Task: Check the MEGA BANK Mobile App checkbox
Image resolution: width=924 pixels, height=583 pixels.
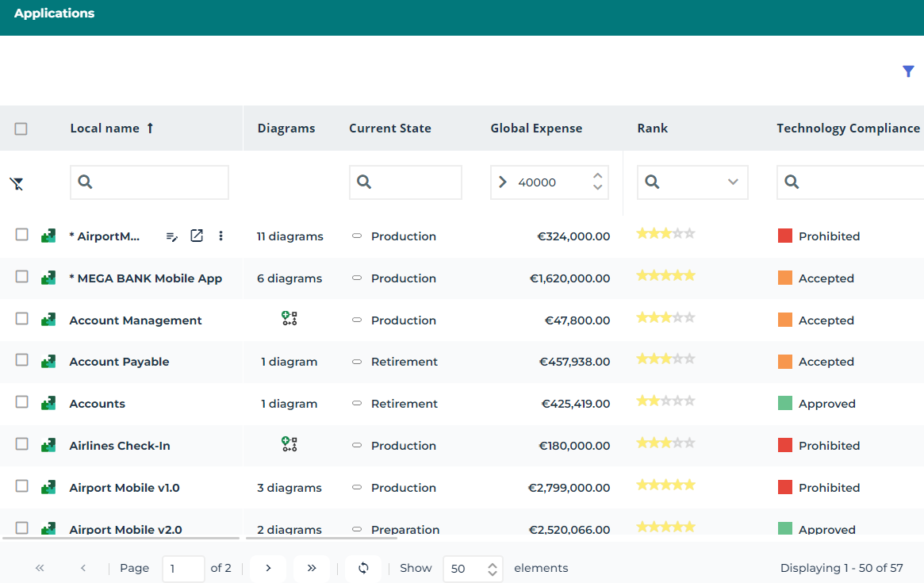Action: 22,277
